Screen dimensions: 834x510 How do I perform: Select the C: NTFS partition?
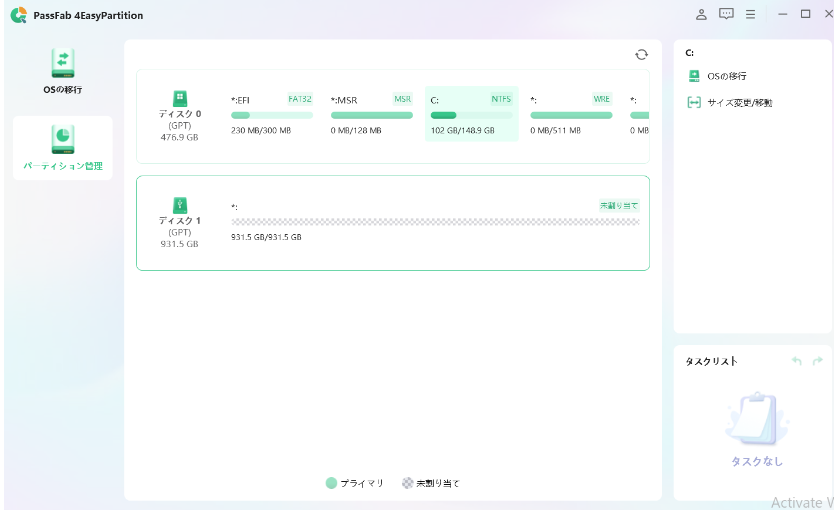471,114
